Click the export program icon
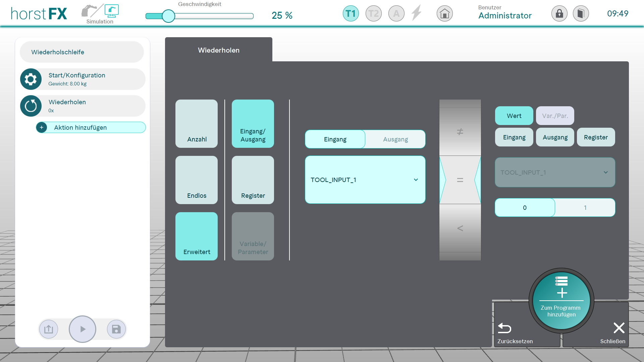 [49, 329]
